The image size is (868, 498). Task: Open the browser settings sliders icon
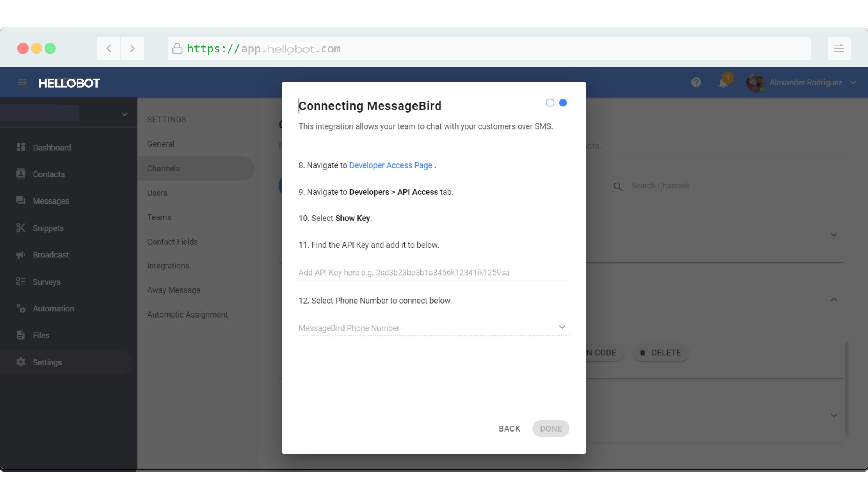tap(839, 48)
